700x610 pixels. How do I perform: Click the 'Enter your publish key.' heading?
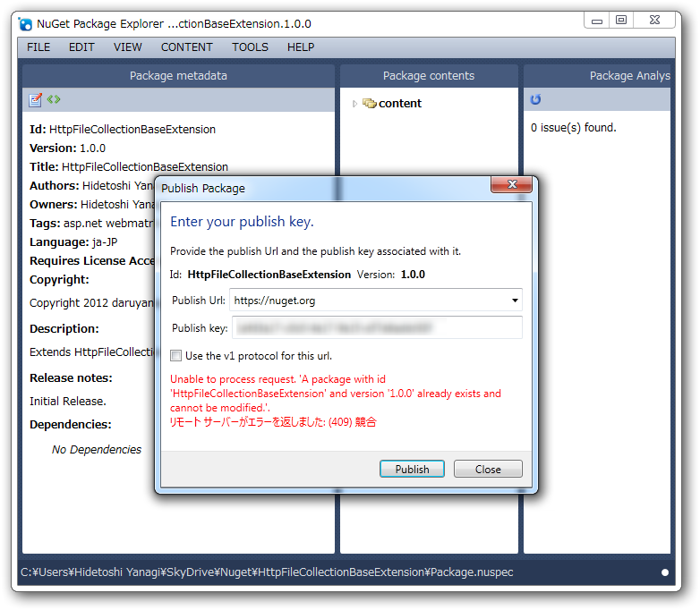click(x=242, y=222)
